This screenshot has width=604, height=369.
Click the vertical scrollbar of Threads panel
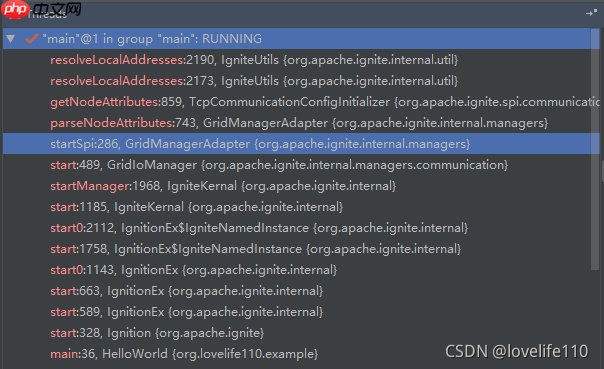tap(595, 150)
